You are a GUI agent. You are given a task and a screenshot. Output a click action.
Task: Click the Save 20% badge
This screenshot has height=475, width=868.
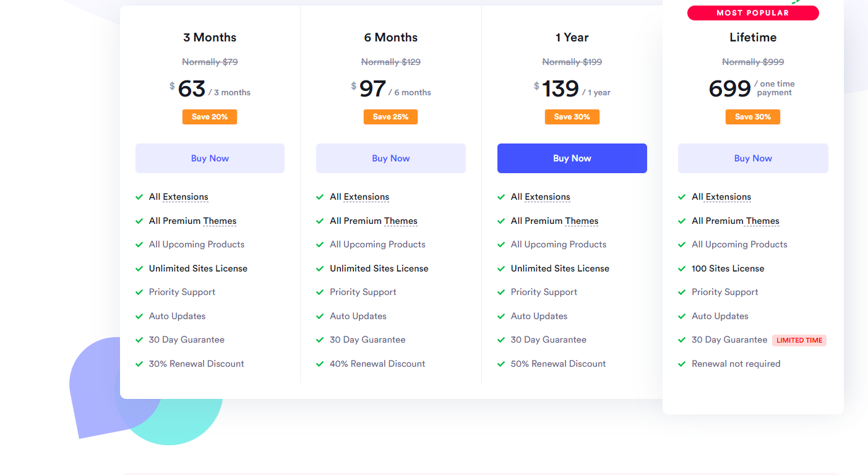pos(210,117)
